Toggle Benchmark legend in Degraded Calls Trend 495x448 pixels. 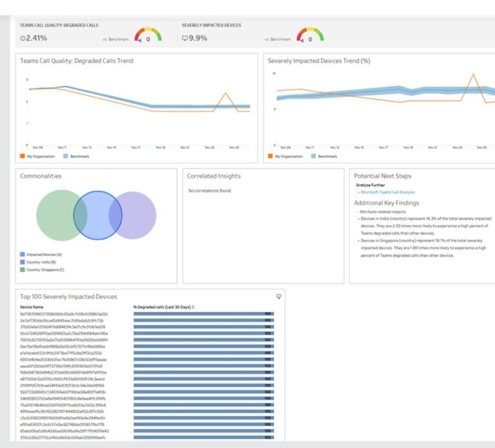tap(75, 156)
